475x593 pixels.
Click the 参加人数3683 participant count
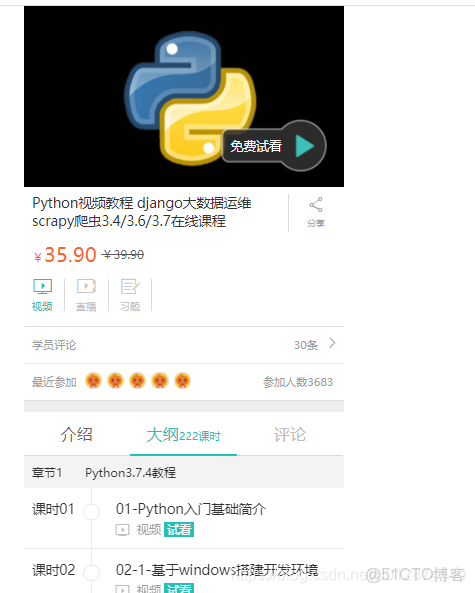pyautogui.click(x=298, y=382)
